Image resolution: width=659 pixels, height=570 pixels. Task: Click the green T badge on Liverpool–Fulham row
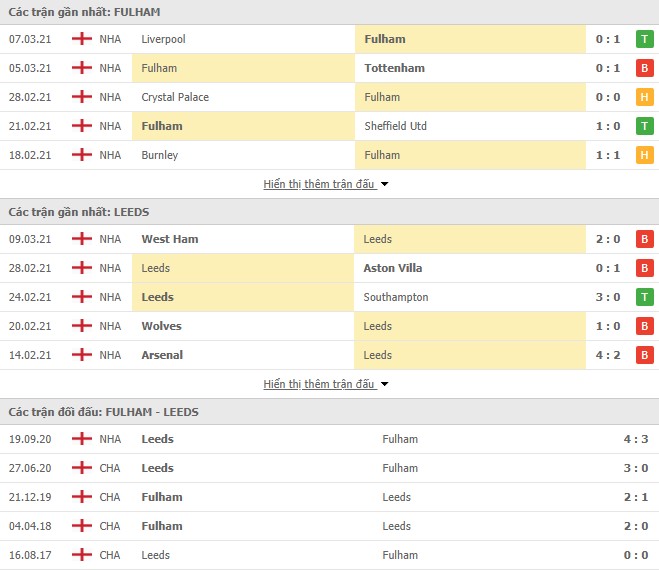[x=644, y=39]
